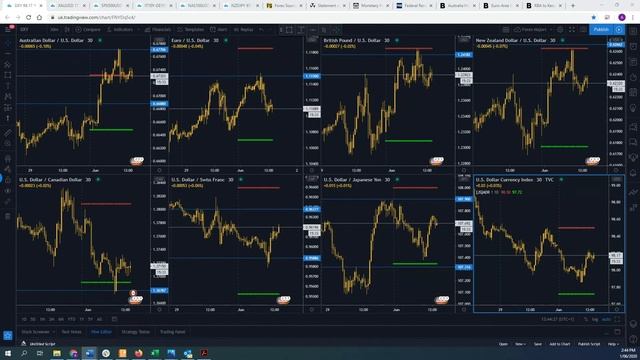This screenshot has width=640, height=360.
Task: Click the play icon beside Publish
Action: point(619,29)
